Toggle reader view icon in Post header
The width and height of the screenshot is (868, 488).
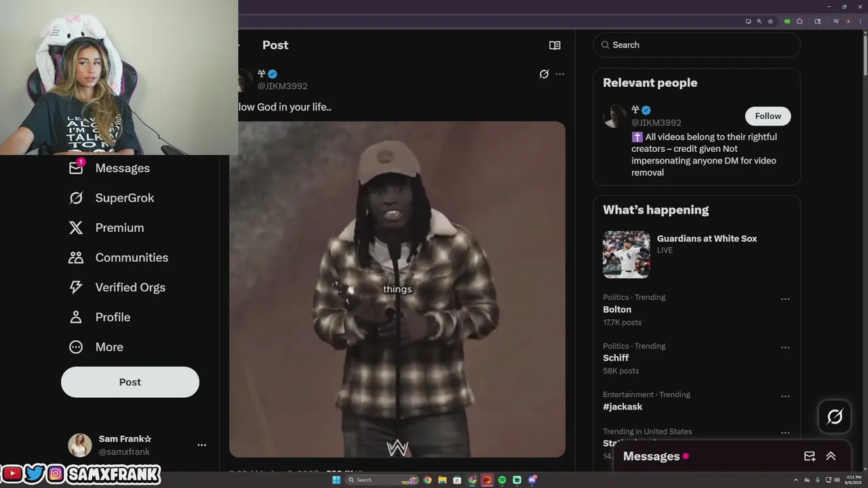tap(555, 45)
